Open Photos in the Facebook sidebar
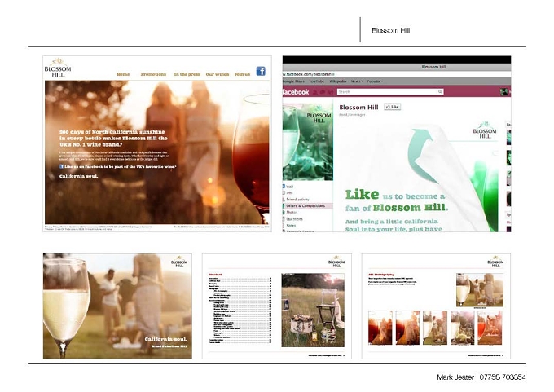 pos(290,212)
